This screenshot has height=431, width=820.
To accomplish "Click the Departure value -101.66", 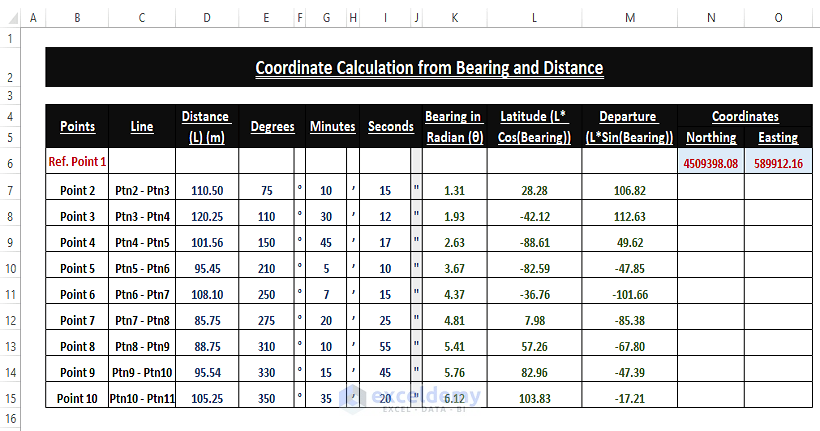I will point(628,294).
